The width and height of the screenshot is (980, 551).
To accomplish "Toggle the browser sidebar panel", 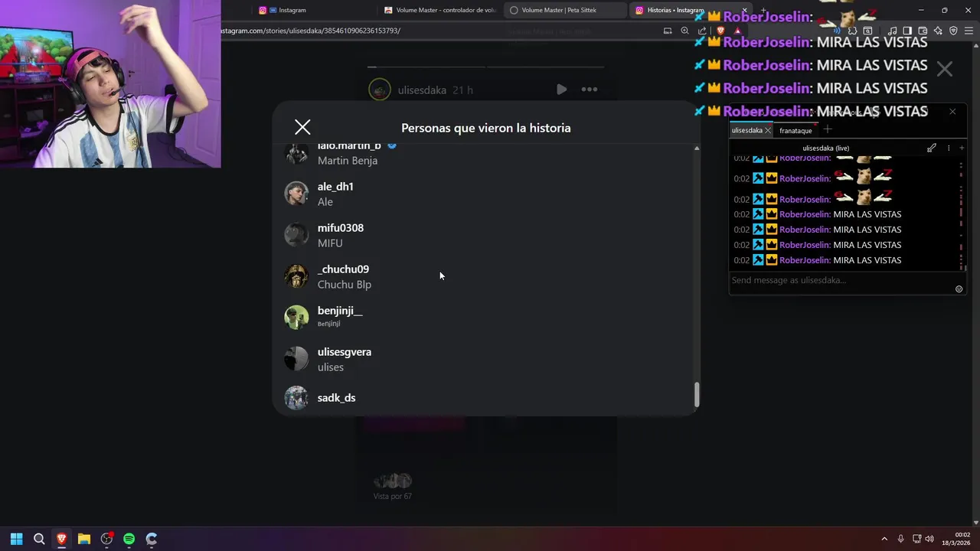I will pos(907,31).
